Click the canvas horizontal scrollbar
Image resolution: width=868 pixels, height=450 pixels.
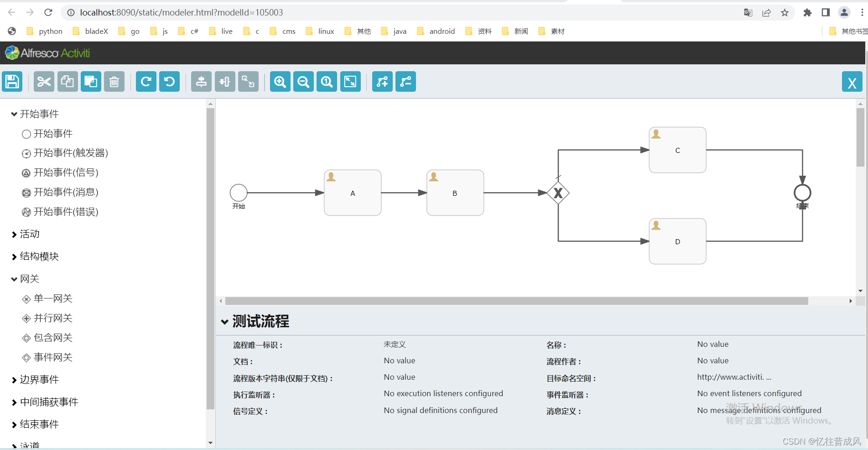coord(516,301)
